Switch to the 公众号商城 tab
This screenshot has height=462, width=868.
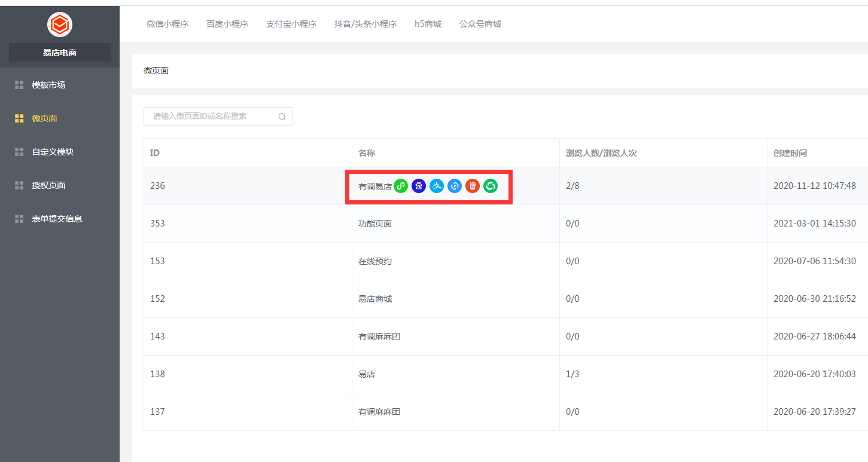click(480, 24)
